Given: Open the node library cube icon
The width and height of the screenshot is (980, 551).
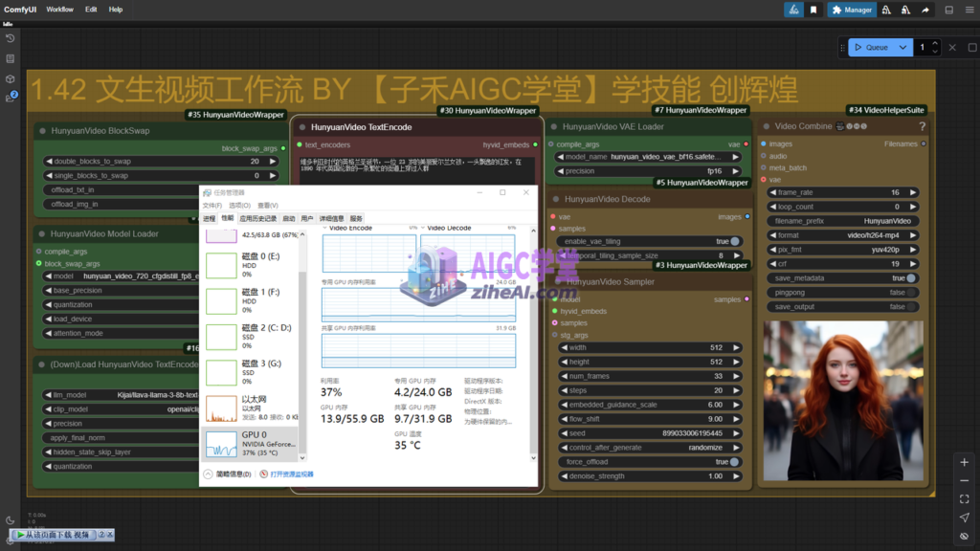Looking at the screenshot, I should click(10, 79).
